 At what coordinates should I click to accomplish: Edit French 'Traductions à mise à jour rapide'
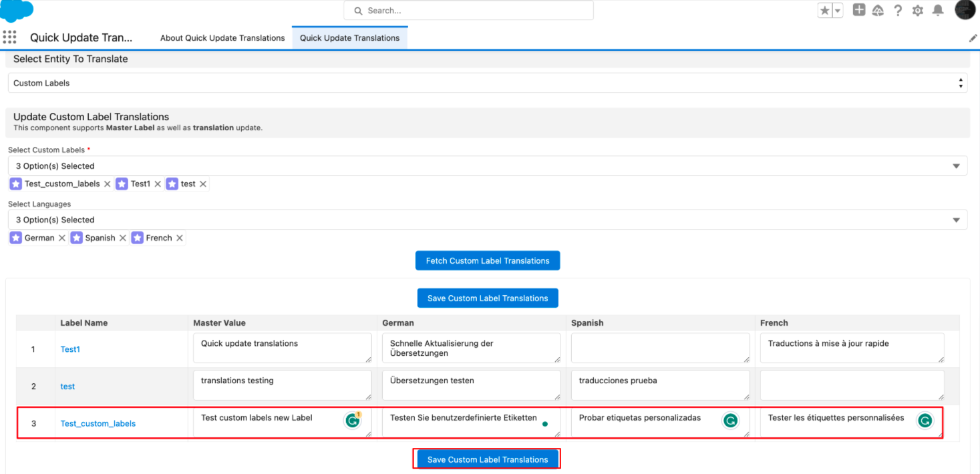(852, 348)
